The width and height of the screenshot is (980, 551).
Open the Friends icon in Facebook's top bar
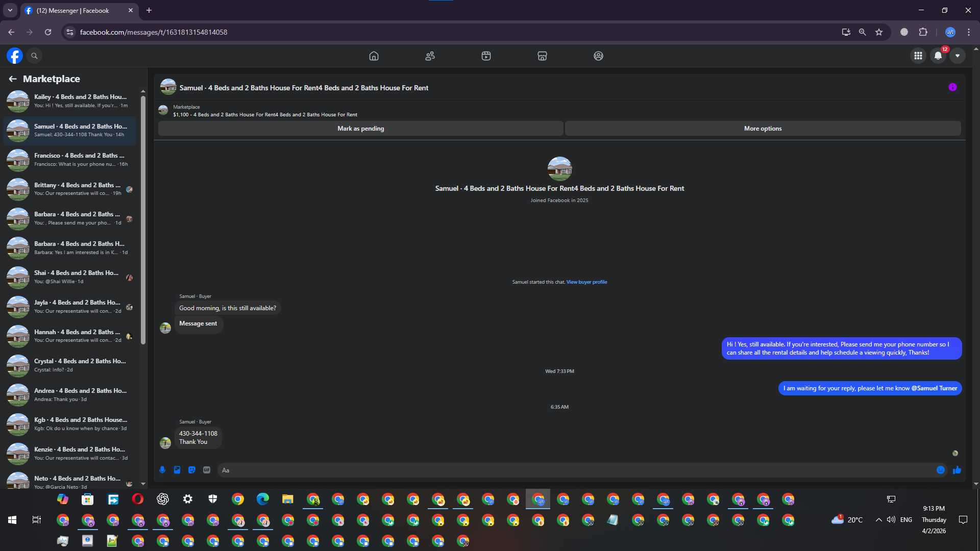(430, 56)
